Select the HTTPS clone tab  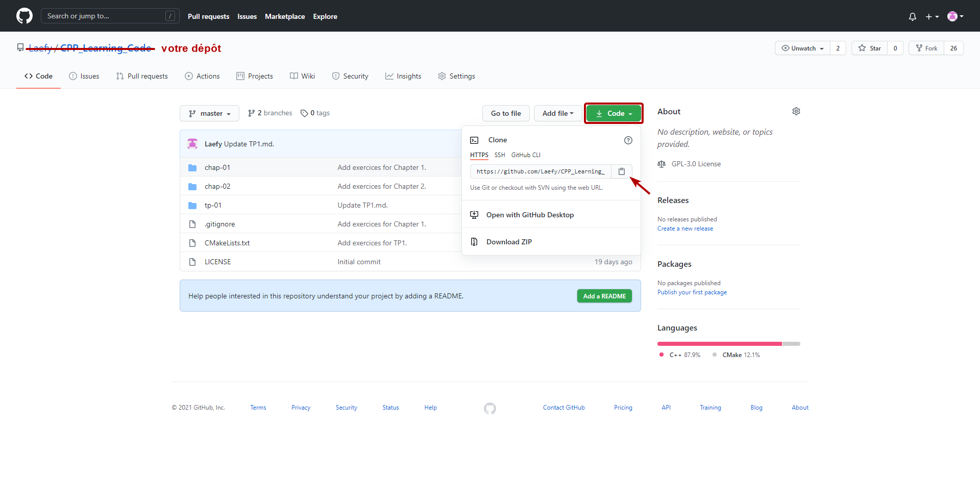(x=479, y=155)
